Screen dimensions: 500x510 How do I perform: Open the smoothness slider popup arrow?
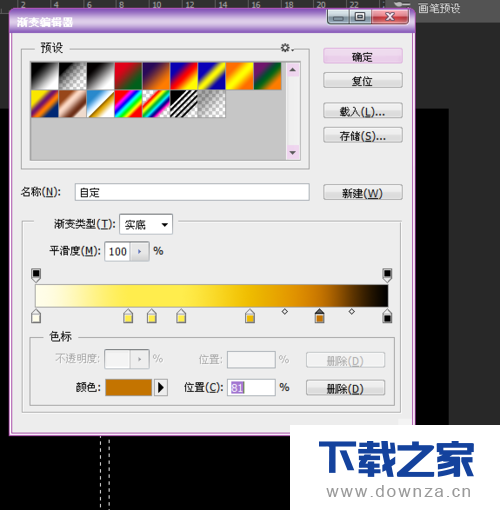140,252
